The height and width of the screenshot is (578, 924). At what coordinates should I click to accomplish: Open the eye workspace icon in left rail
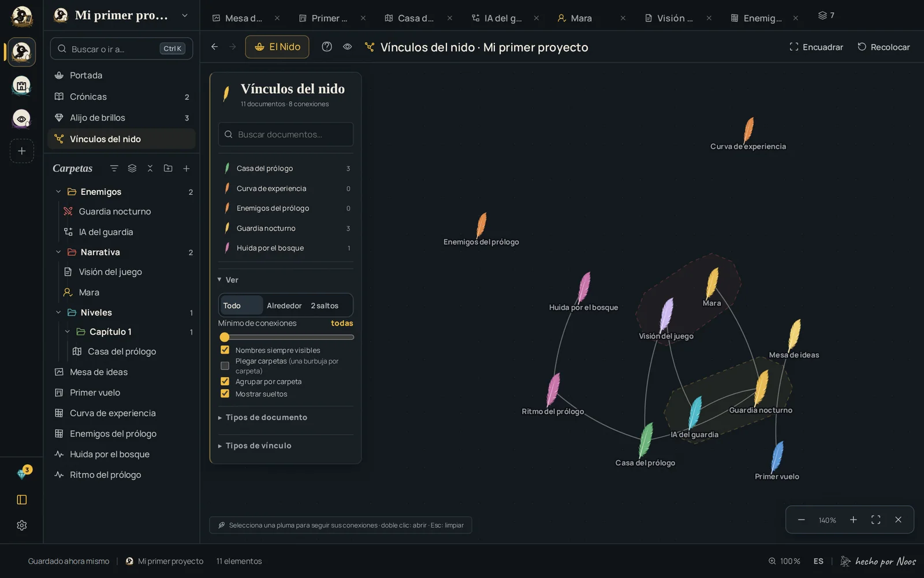pyautogui.click(x=21, y=118)
